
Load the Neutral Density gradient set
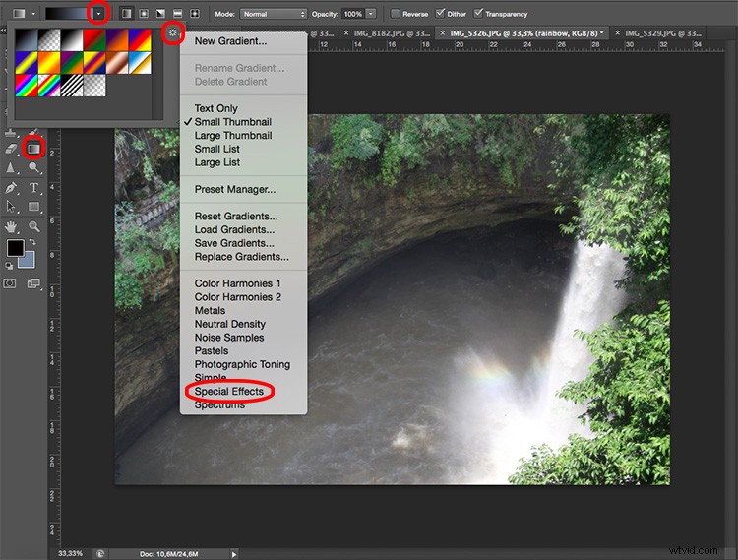(x=230, y=324)
